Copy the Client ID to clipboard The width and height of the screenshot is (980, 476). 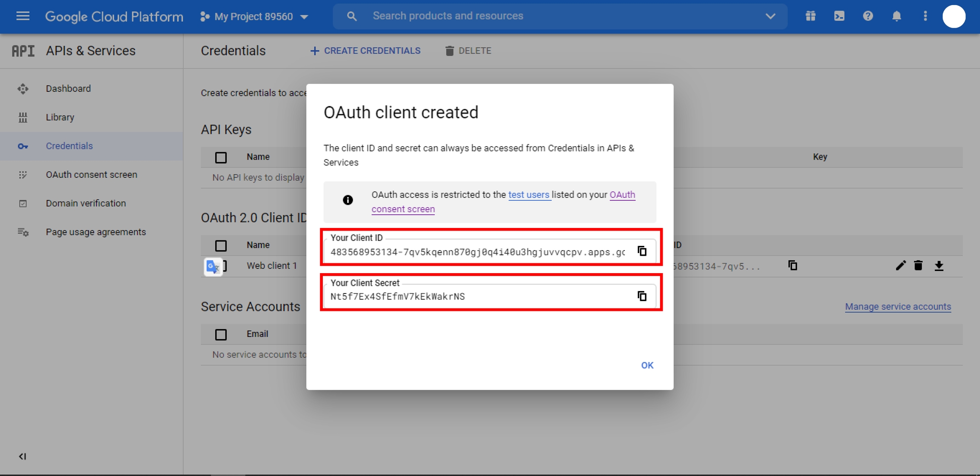pos(642,251)
